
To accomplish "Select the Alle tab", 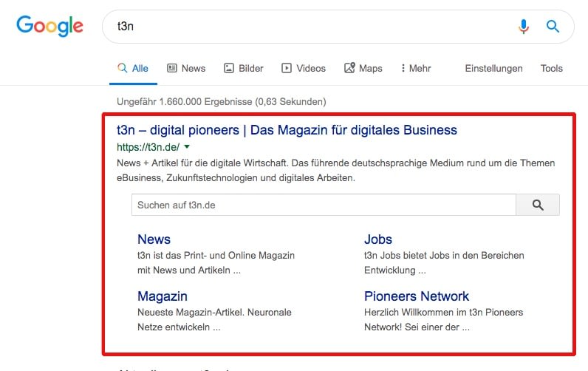I will (133, 68).
